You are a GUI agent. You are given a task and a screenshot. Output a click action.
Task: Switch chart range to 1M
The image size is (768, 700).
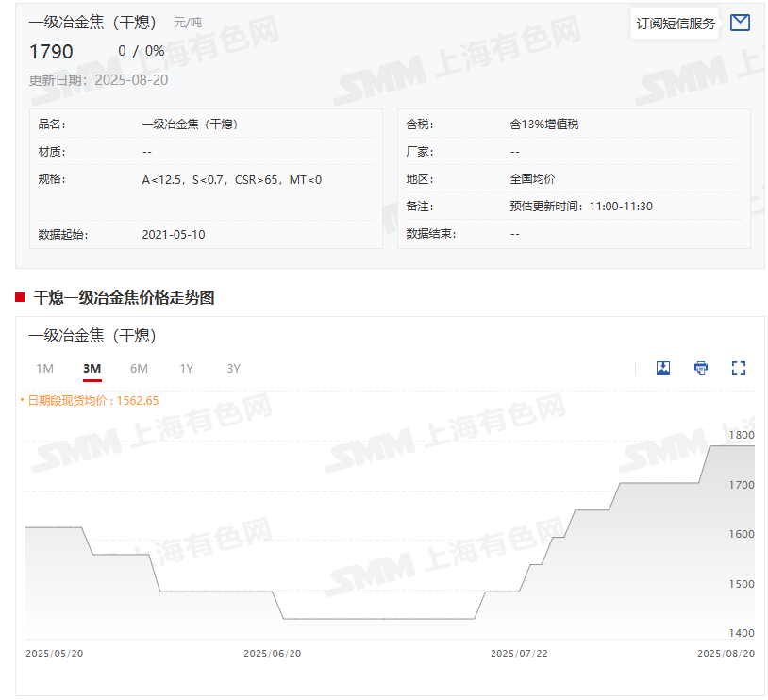point(44,369)
